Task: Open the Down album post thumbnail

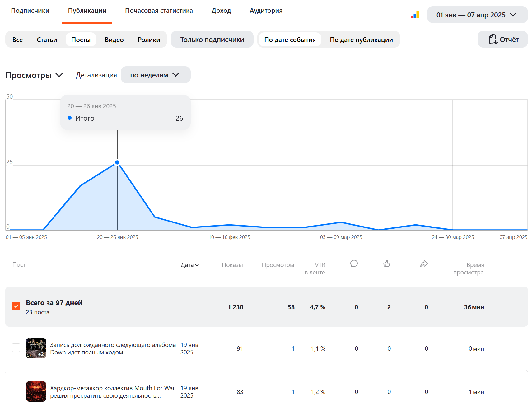Action: (x=36, y=348)
